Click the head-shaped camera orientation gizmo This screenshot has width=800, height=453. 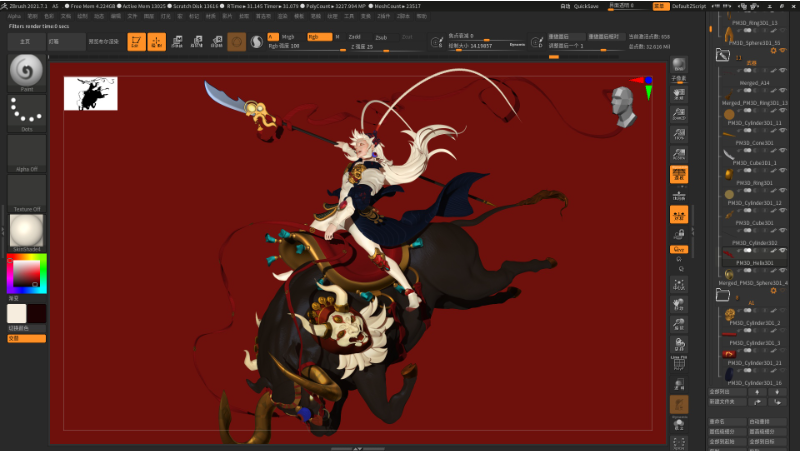(621, 104)
